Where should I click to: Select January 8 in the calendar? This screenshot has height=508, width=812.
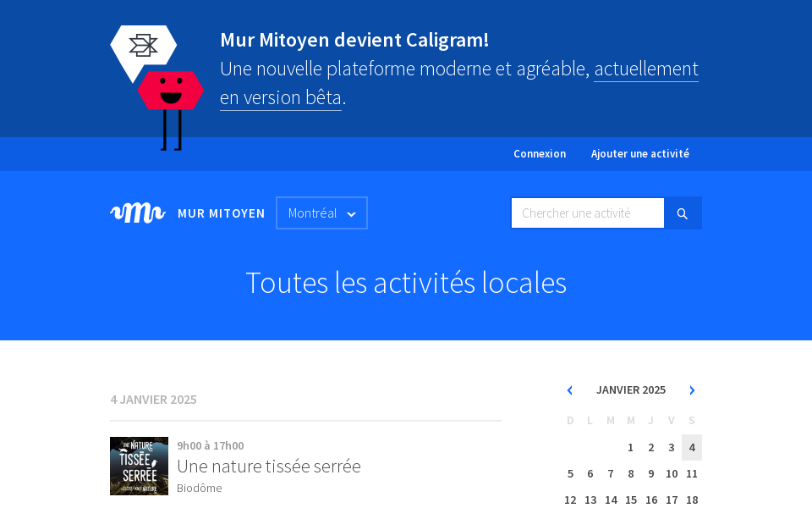point(630,473)
